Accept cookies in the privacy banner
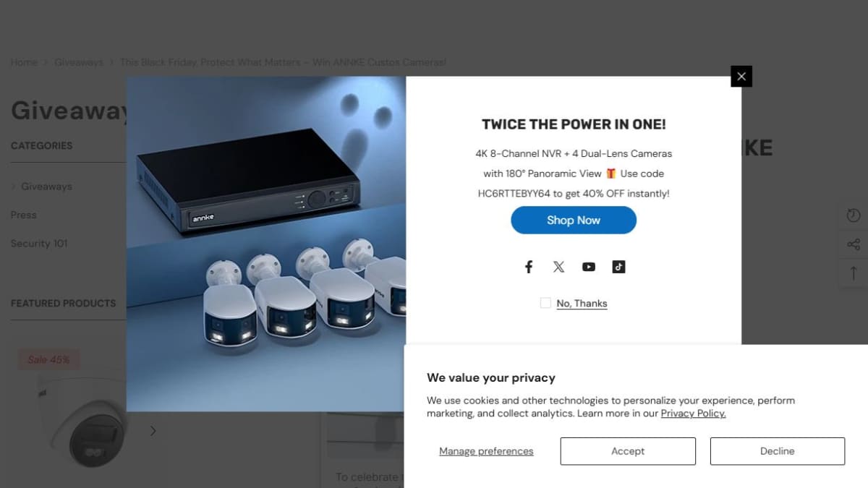 coord(628,451)
